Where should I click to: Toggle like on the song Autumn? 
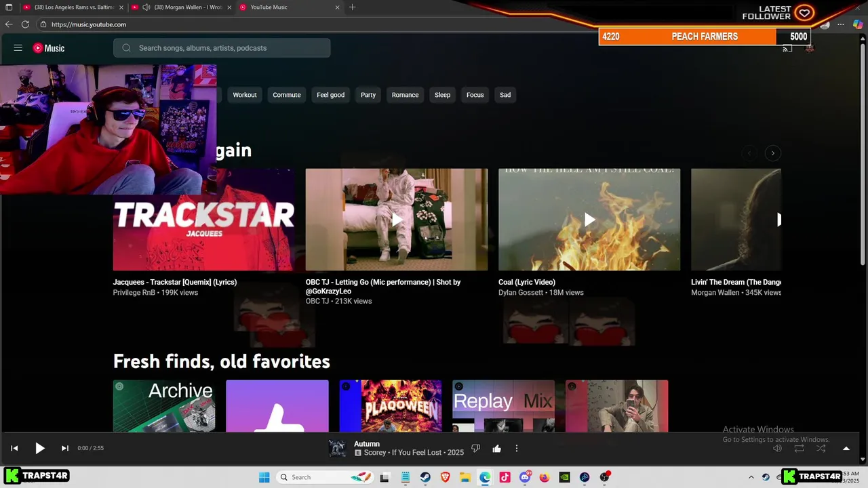(496, 448)
